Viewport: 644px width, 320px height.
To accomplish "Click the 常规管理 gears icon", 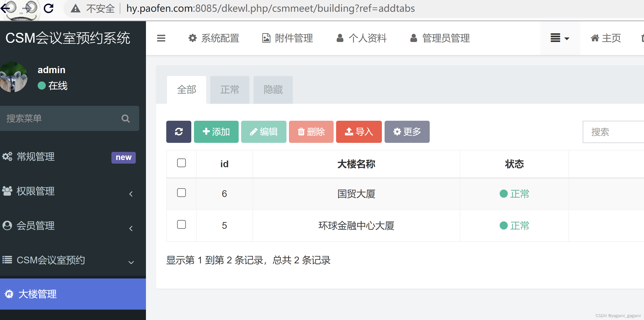I will point(7,157).
